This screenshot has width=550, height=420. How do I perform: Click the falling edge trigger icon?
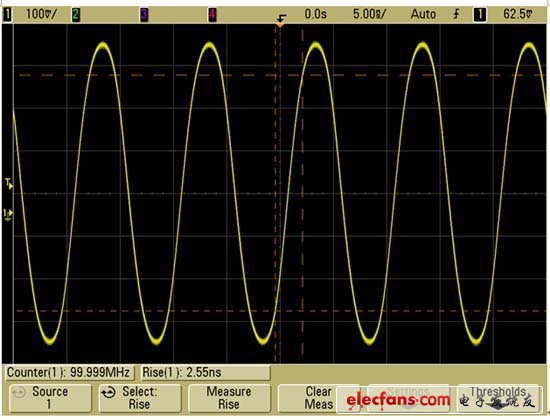coord(281,18)
